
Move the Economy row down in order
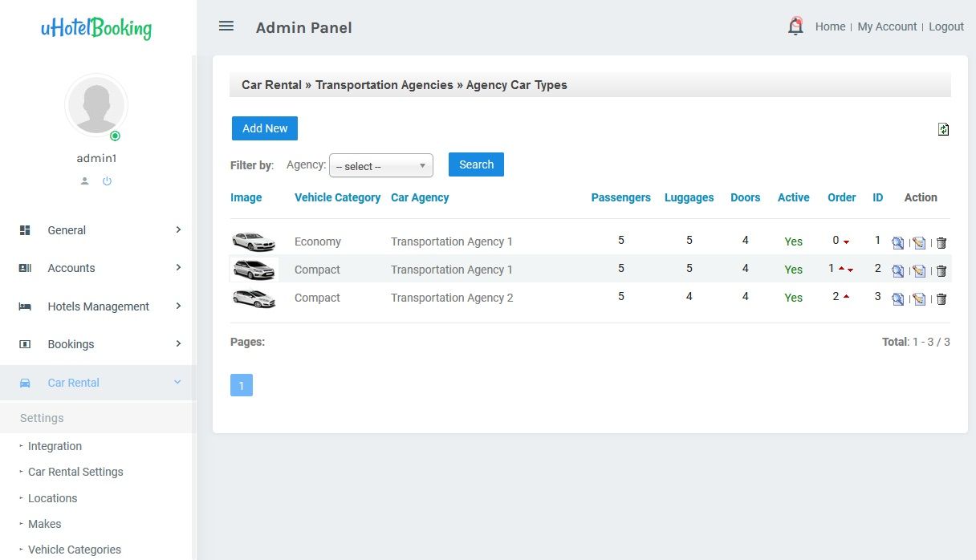(847, 242)
